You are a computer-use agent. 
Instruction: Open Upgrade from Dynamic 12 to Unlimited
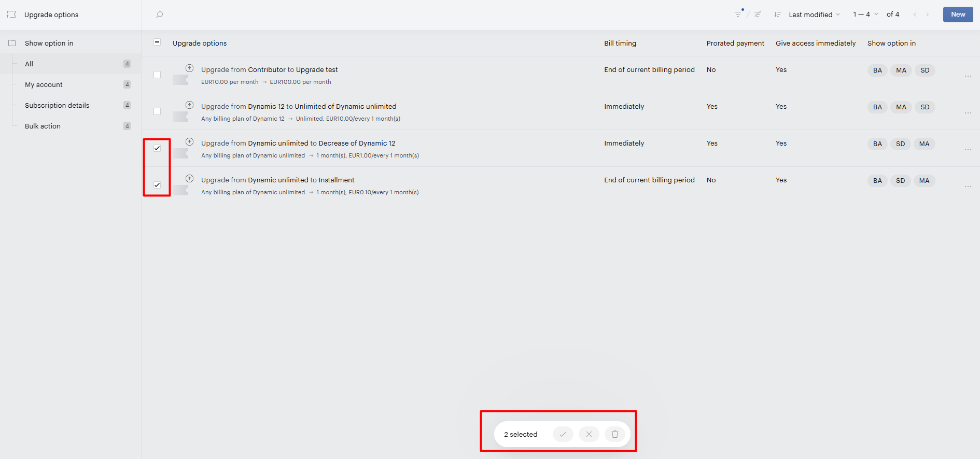click(x=299, y=106)
